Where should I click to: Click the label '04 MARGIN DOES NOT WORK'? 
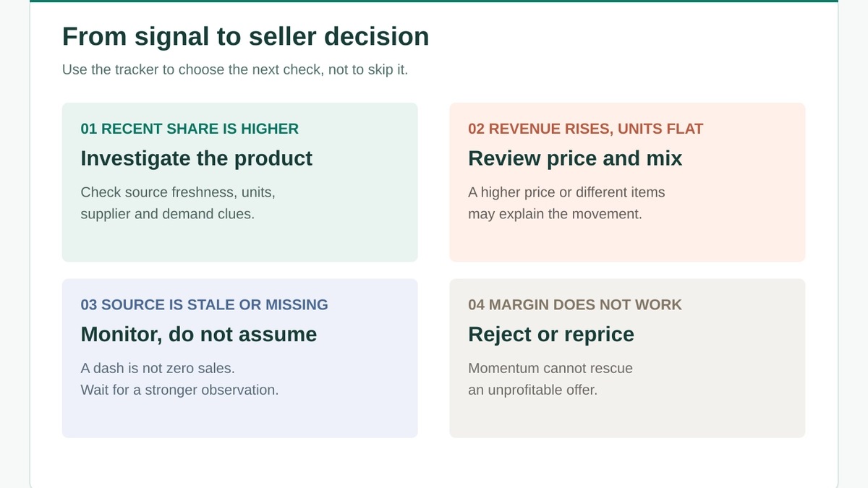(x=575, y=304)
